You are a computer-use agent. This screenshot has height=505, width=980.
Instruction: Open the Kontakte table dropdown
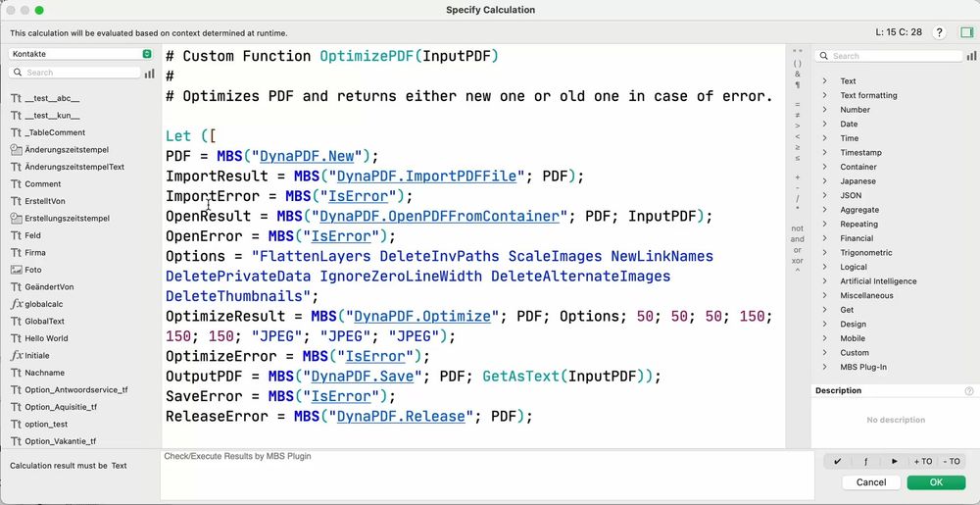click(x=81, y=54)
